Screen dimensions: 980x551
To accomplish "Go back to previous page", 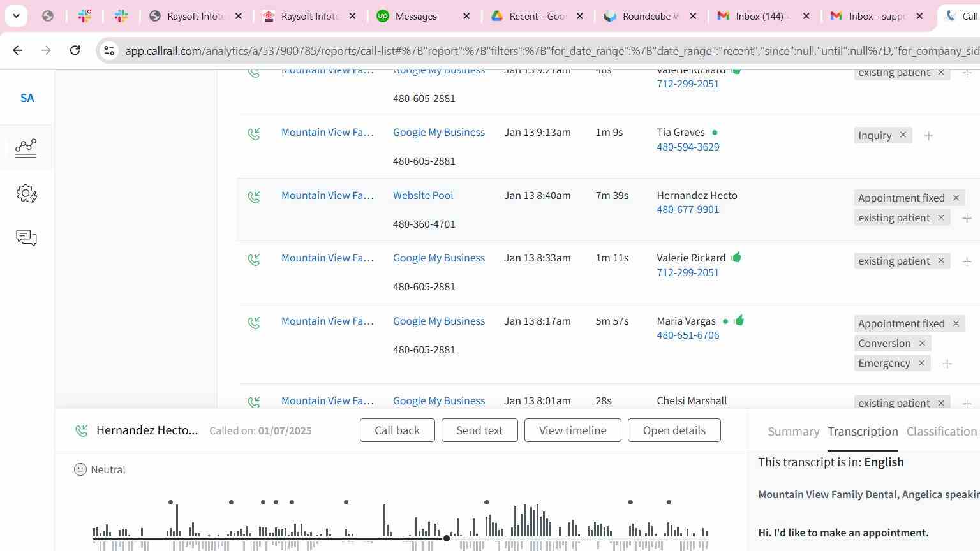I will pyautogui.click(x=18, y=50).
